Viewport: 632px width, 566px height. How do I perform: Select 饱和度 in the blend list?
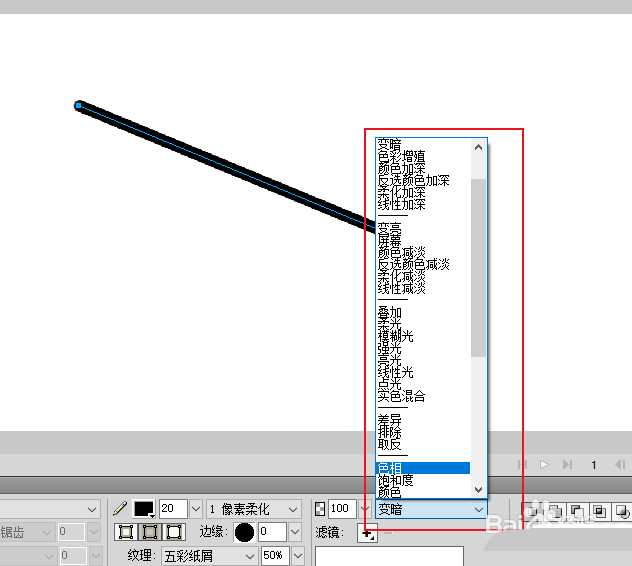(x=395, y=480)
